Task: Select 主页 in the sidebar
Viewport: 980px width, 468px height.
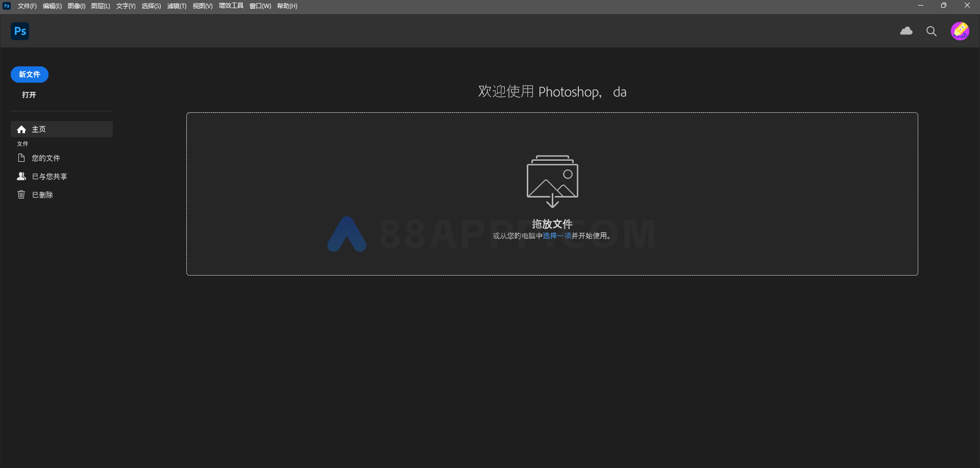Action: coord(62,129)
